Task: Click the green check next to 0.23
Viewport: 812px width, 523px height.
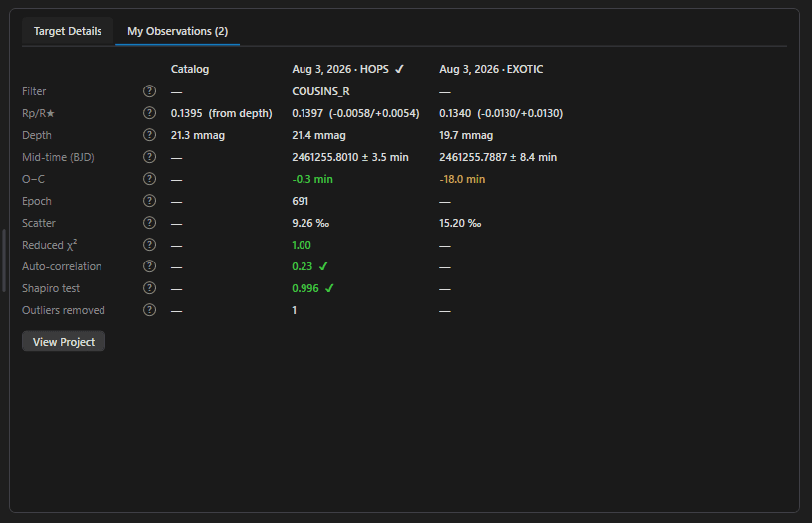Action: tap(323, 266)
